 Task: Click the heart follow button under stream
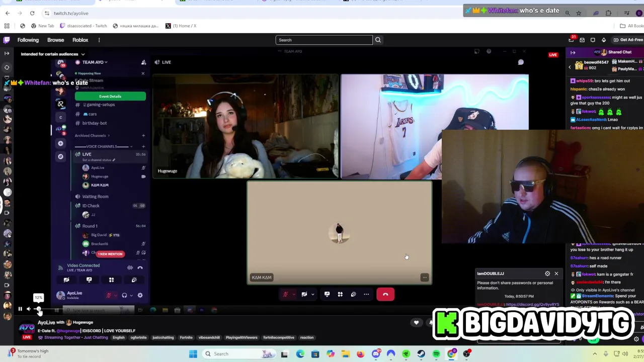pyautogui.click(x=416, y=323)
